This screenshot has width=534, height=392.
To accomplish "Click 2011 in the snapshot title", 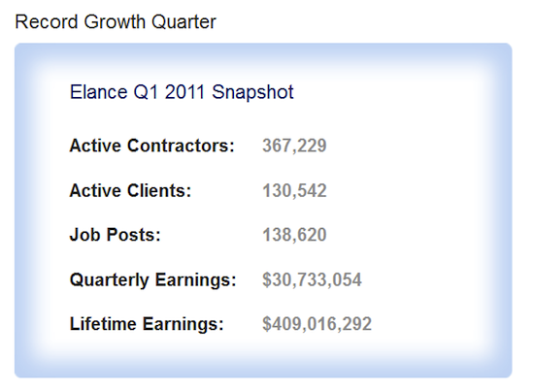I will 184,92.
